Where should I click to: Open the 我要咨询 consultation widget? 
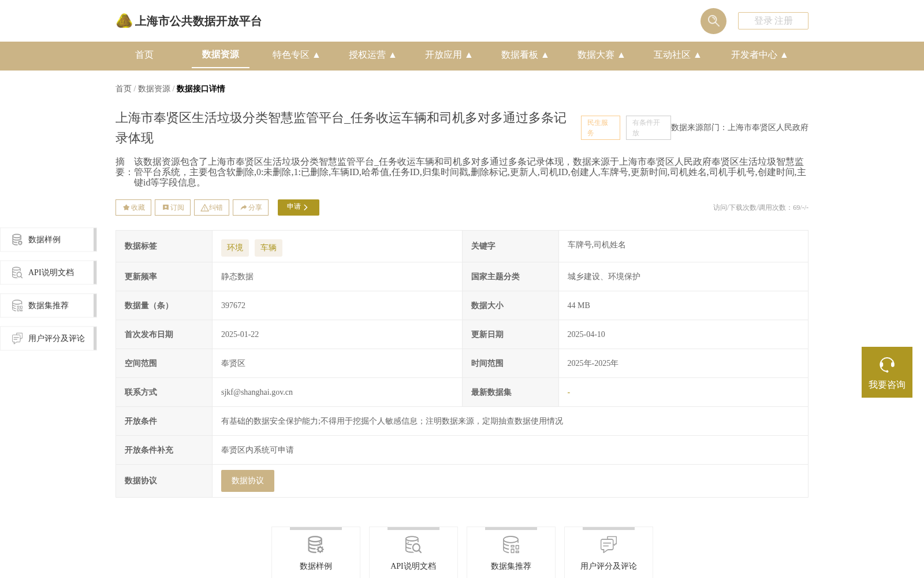tap(887, 372)
